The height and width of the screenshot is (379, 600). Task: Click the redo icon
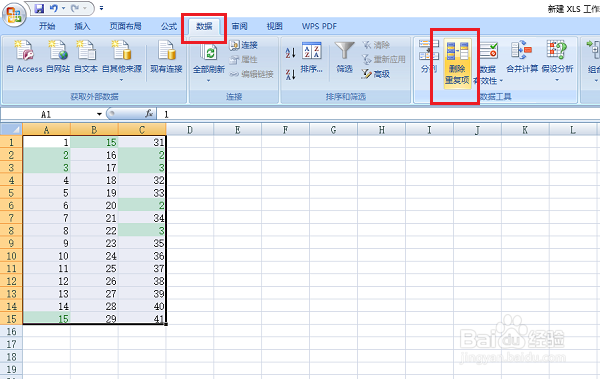[75, 8]
